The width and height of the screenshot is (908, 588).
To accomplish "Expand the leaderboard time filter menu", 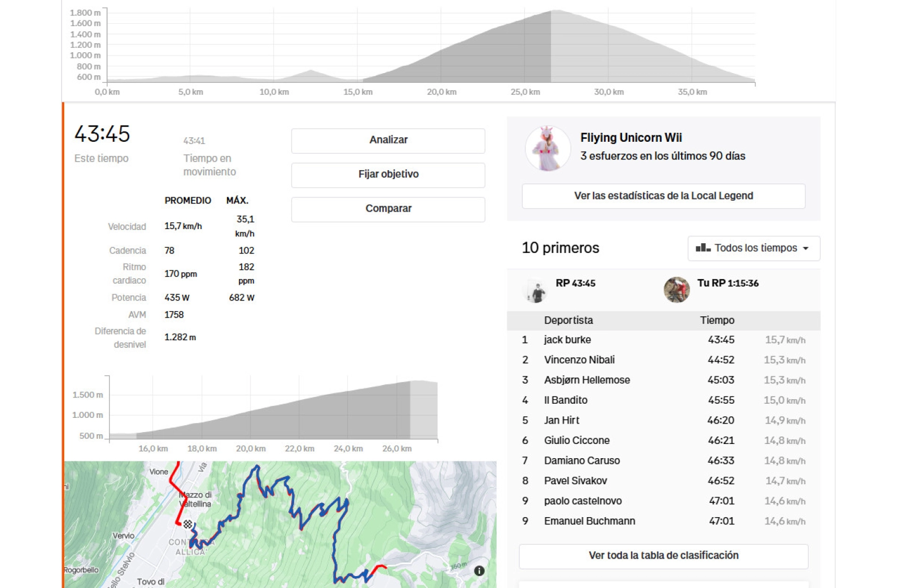I will (753, 248).
